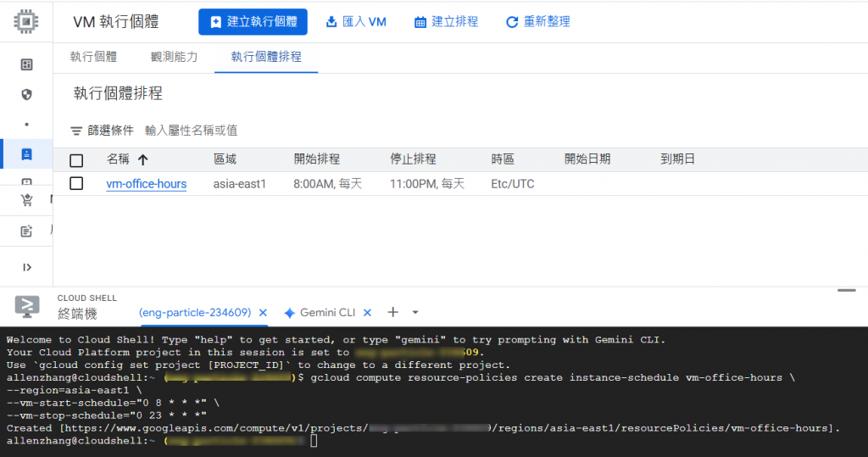Switch to the 執行個體 tab
This screenshot has width=868, height=457.
pos(93,57)
